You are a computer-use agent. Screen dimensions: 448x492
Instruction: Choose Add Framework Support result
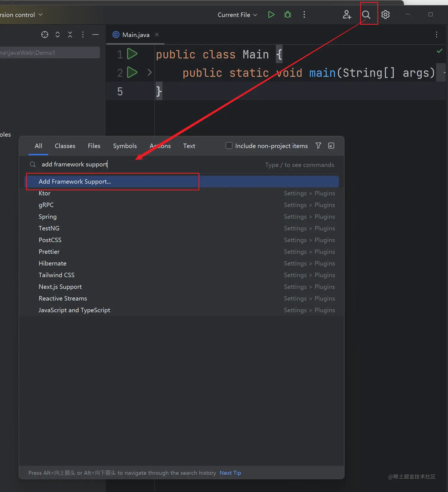182,181
